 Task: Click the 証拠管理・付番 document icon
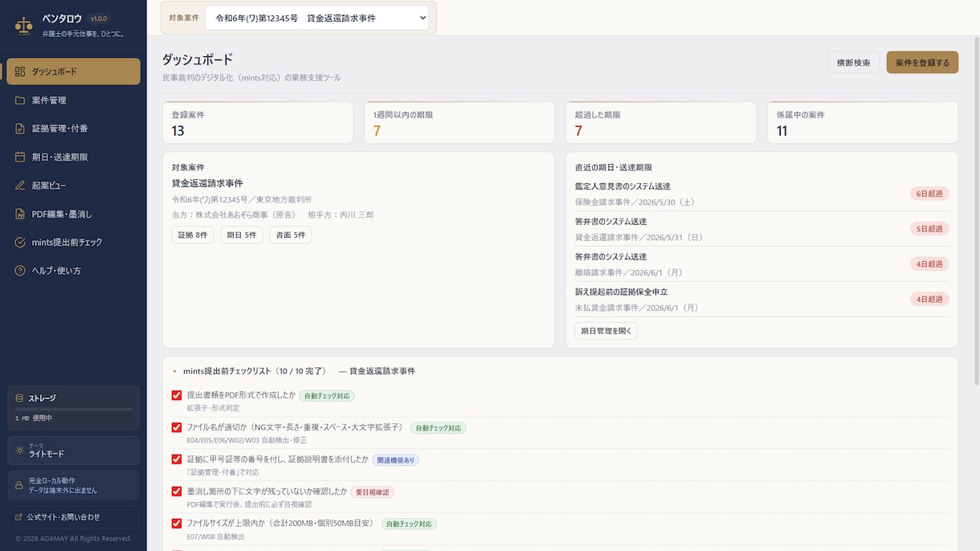(20, 129)
